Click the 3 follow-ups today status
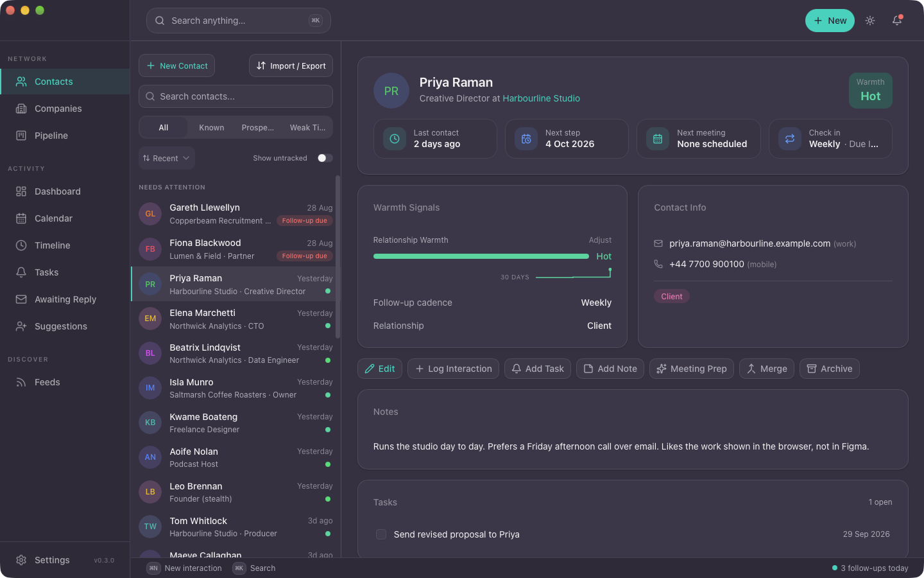 (870, 568)
